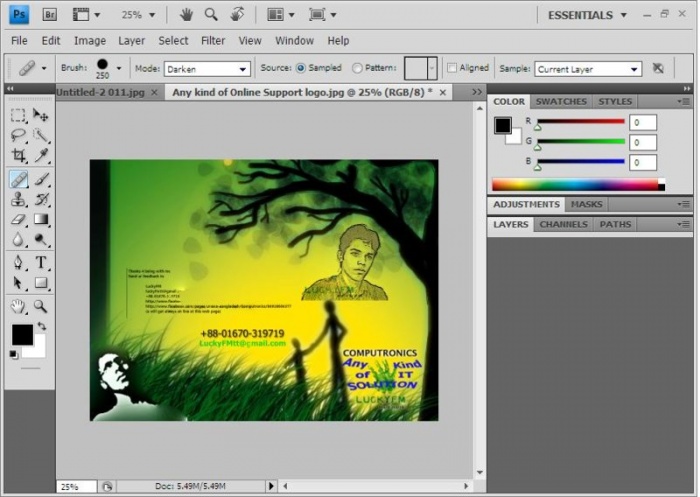Select the Magic Wand tool
This screenshot has height=497, width=700.
click(x=41, y=135)
